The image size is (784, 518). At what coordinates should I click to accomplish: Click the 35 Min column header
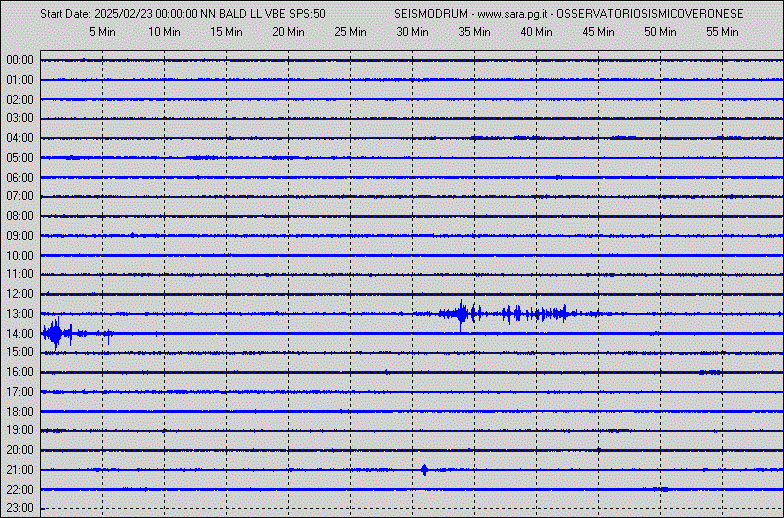click(x=474, y=32)
